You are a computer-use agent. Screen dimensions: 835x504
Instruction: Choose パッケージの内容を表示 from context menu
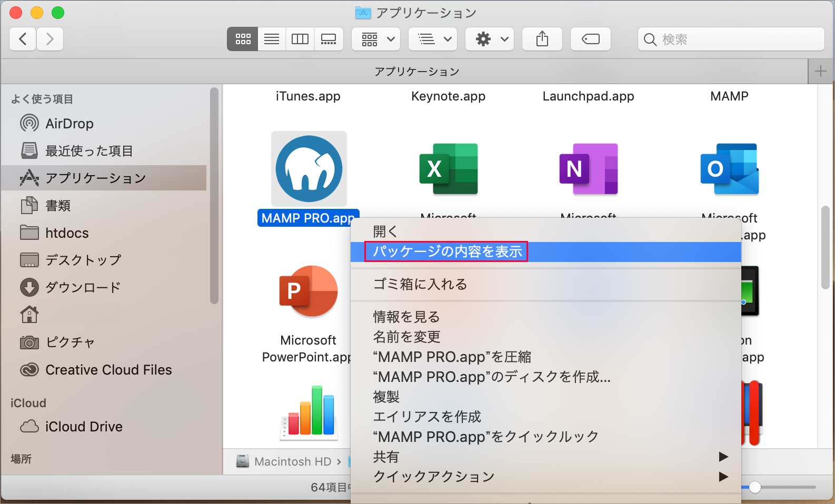[x=546, y=251]
